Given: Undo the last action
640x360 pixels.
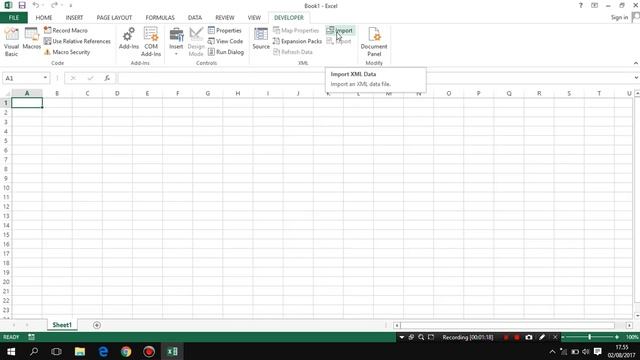Looking at the screenshot, I should point(36,5).
